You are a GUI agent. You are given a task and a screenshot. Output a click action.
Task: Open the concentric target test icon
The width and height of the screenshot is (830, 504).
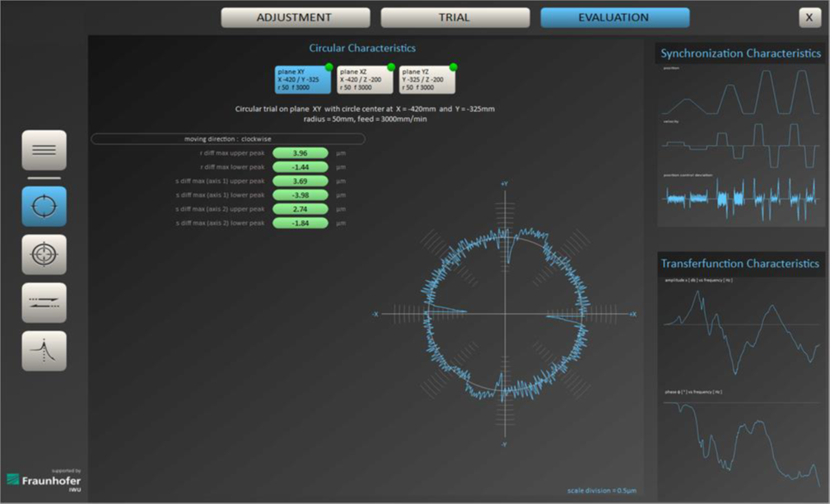44,254
